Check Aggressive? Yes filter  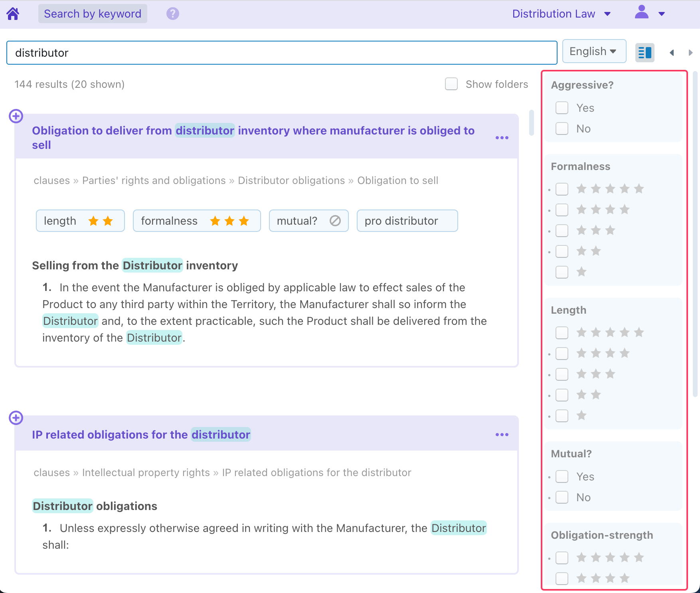562,108
